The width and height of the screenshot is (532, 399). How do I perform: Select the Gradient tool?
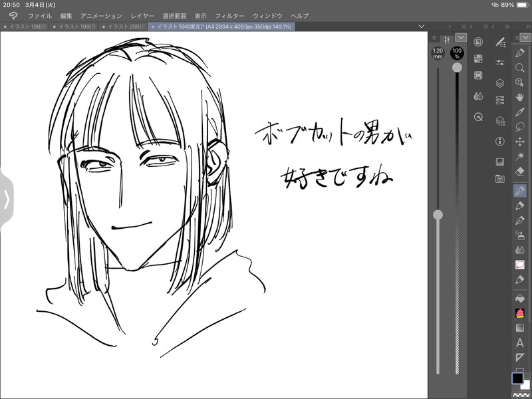pos(520,328)
